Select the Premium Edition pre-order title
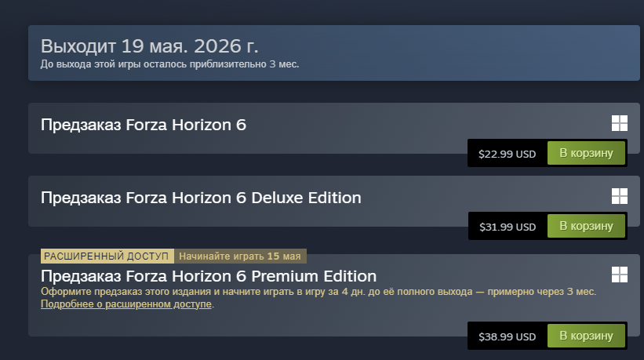This screenshot has width=644, height=360. (x=209, y=276)
